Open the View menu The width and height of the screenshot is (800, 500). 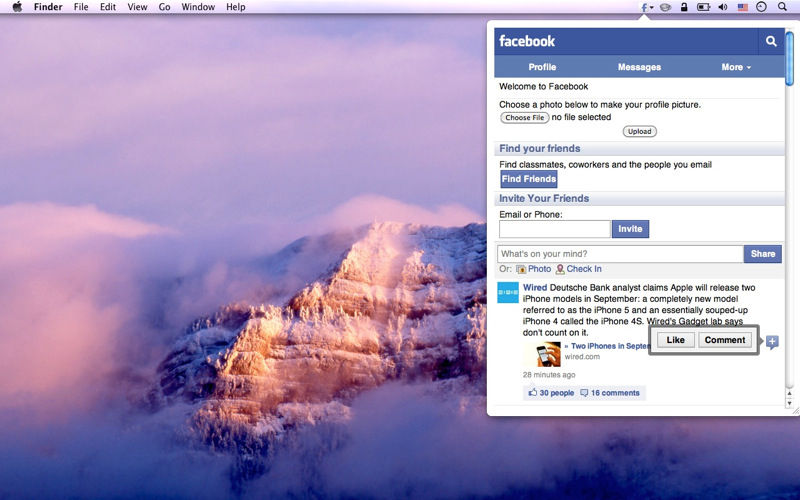(137, 7)
